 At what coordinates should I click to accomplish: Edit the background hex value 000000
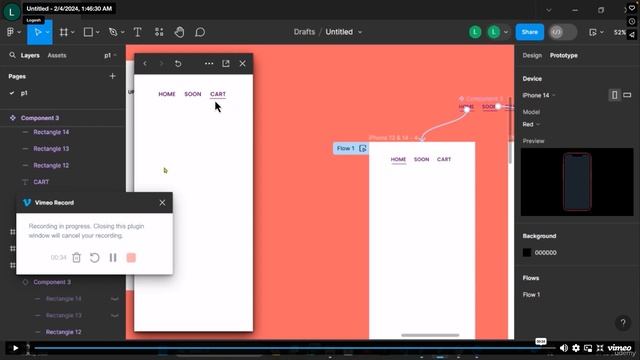click(x=546, y=253)
